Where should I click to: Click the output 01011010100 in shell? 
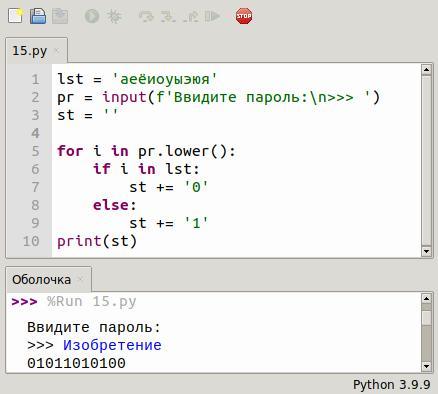pos(76,363)
